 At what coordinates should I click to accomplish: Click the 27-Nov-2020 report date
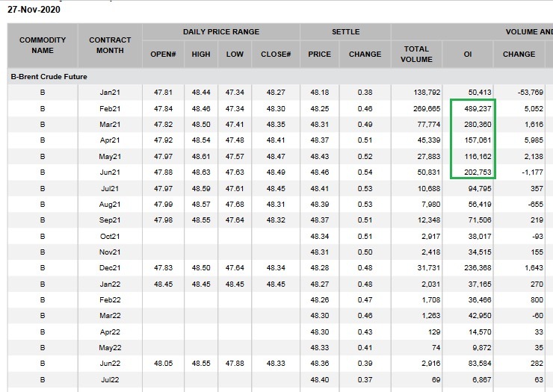coord(34,10)
